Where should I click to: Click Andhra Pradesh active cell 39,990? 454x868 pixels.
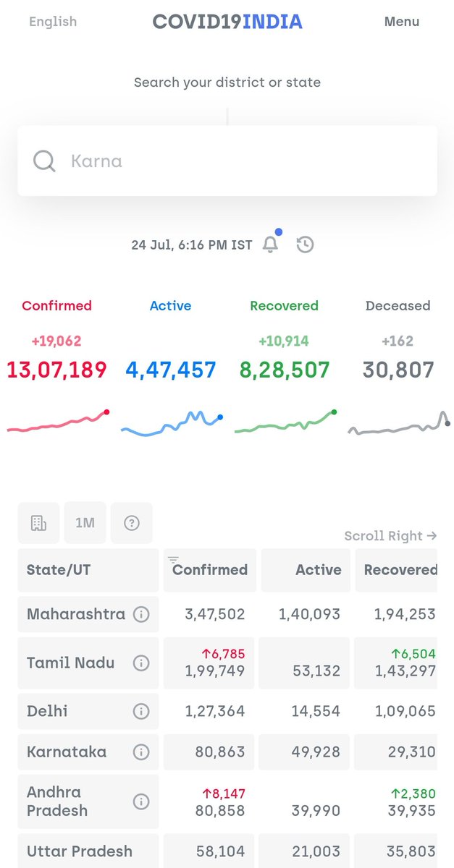coord(305,801)
